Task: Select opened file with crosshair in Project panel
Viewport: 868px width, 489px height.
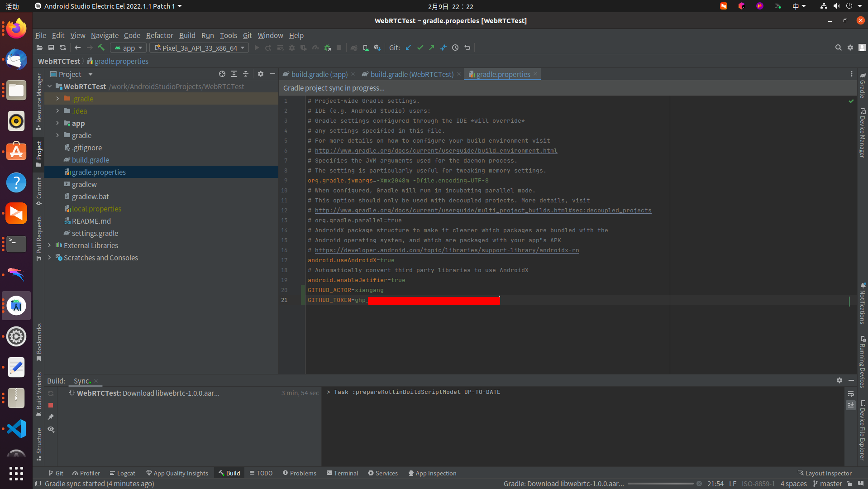Action: click(x=222, y=74)
